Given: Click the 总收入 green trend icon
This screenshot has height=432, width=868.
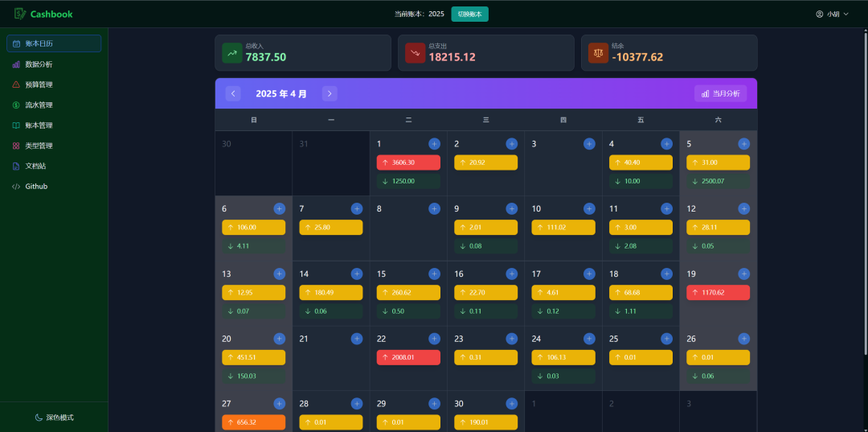Looking at the screenshot, I should point(232,53).
